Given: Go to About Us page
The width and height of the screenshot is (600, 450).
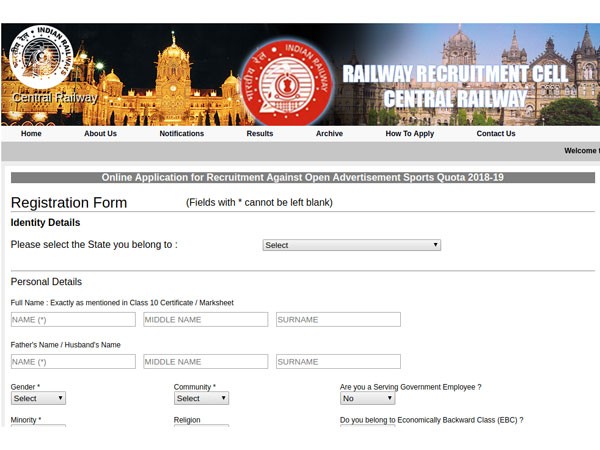Looking at the screenshot, I should [x=100, y=134].
